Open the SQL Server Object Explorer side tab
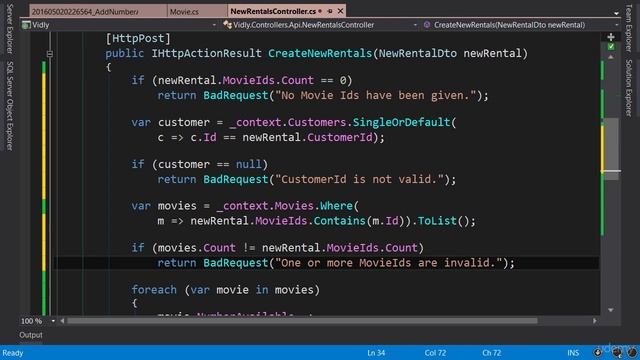 tap(10, 106)
